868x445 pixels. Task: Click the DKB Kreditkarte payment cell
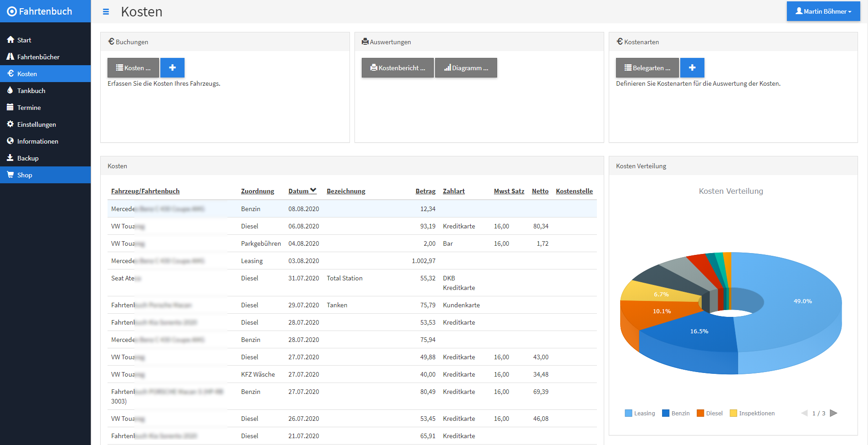click(459, 283)
